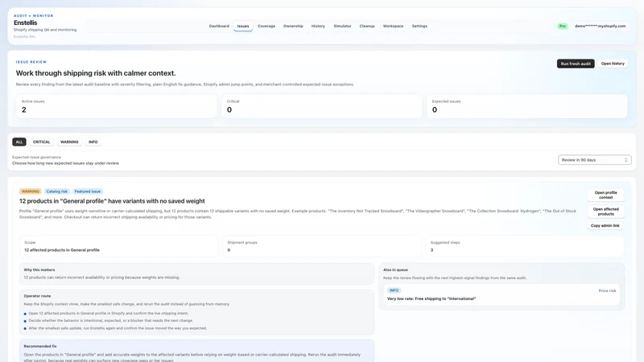Filter issues by INFO severity

[93, 142]
